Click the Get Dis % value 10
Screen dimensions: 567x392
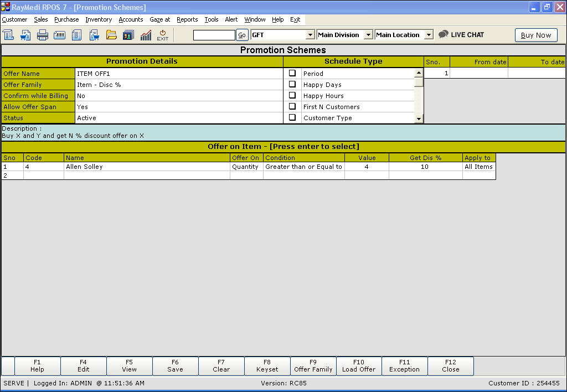(426, 167)
